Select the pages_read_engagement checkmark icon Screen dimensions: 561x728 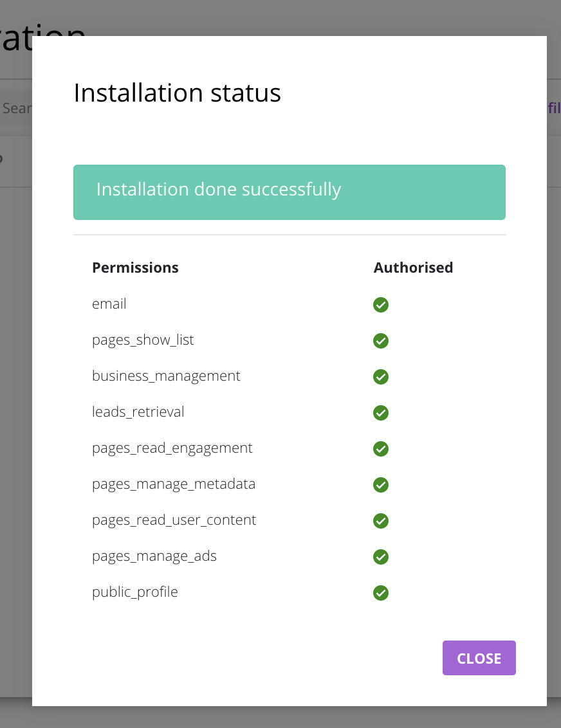click(x=380, y=449)
